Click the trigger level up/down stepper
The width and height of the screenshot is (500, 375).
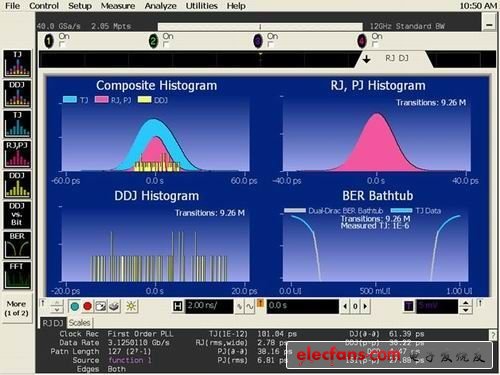(466, 306)
